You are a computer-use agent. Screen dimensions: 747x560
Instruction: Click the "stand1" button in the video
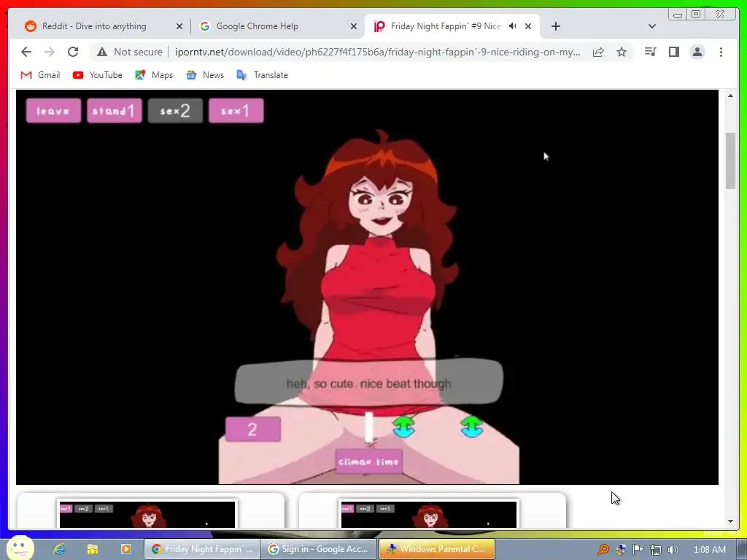[115, 111]
